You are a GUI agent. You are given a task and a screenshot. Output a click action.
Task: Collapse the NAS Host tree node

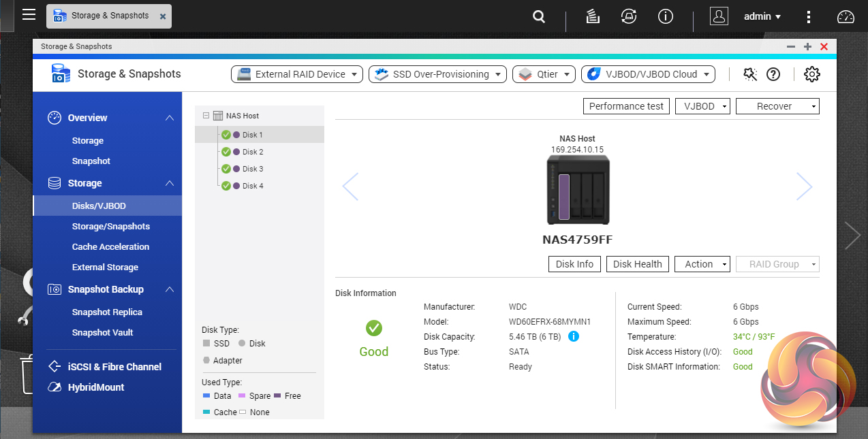[x=206, y=116]
